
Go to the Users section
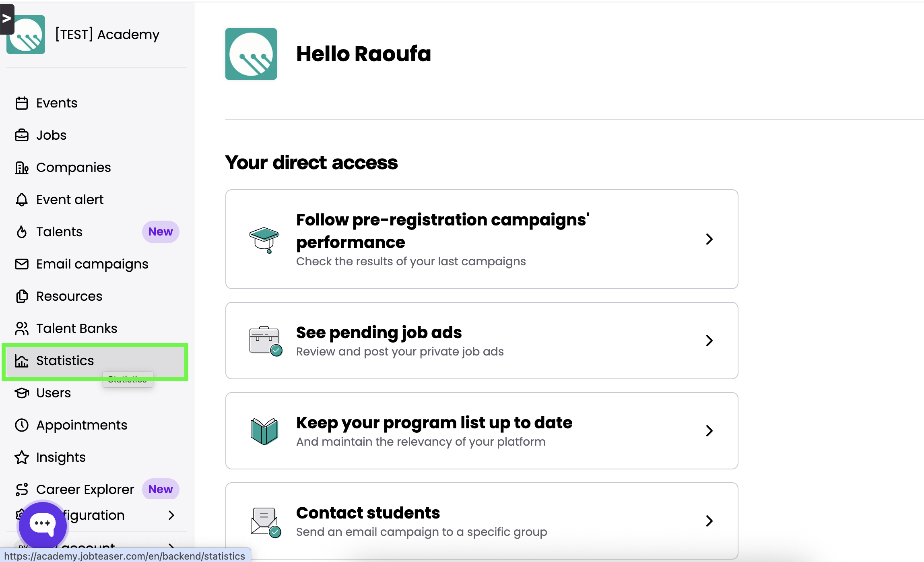coord(54,393)
